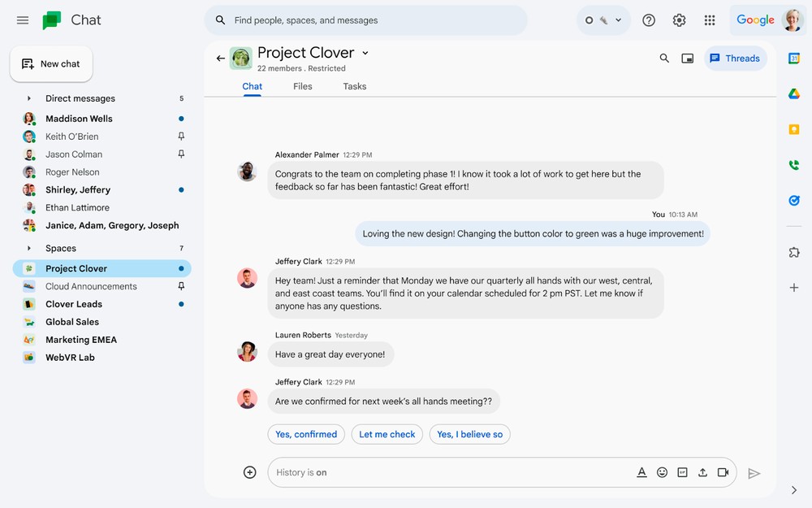
Task: Open text formatting options in composer
Action: pos(641,472)
